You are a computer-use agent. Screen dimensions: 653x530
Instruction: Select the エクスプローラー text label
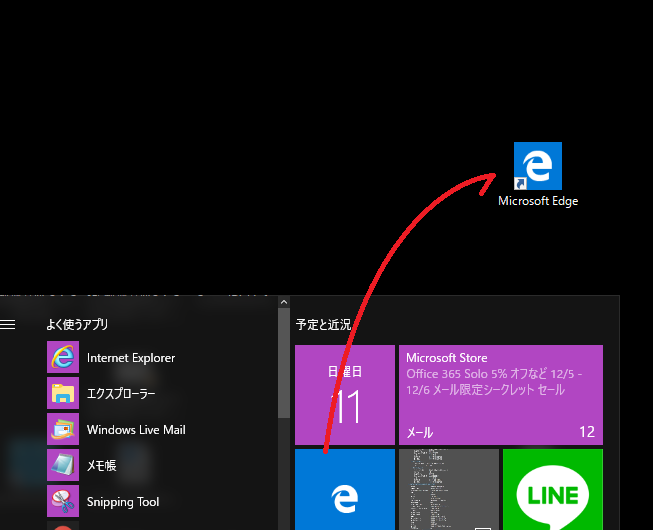[121, 393]
